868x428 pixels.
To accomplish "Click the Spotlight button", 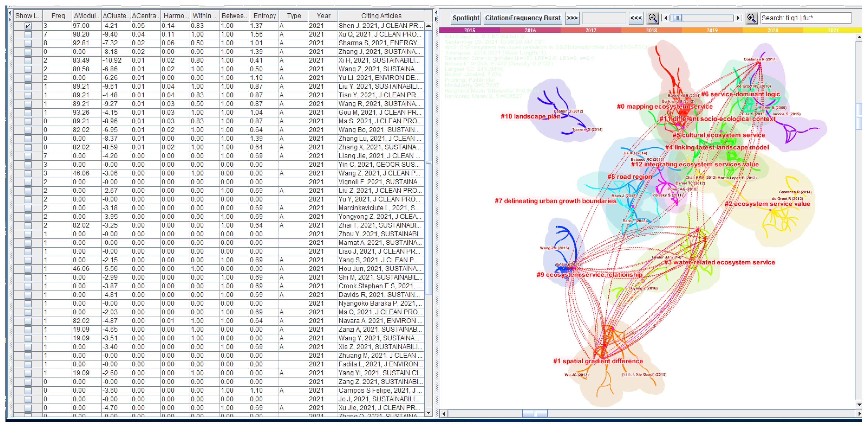I will click(x=466, y=18).
